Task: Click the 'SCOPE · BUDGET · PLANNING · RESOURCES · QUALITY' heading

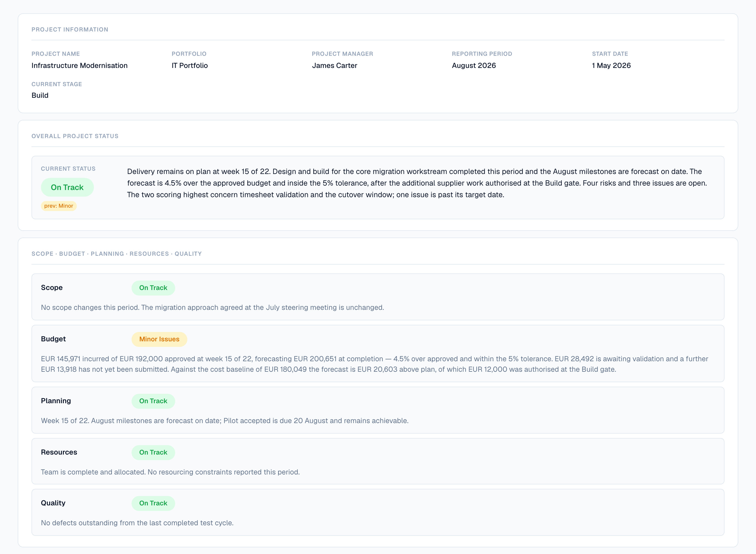Action: tap(116, 254)
